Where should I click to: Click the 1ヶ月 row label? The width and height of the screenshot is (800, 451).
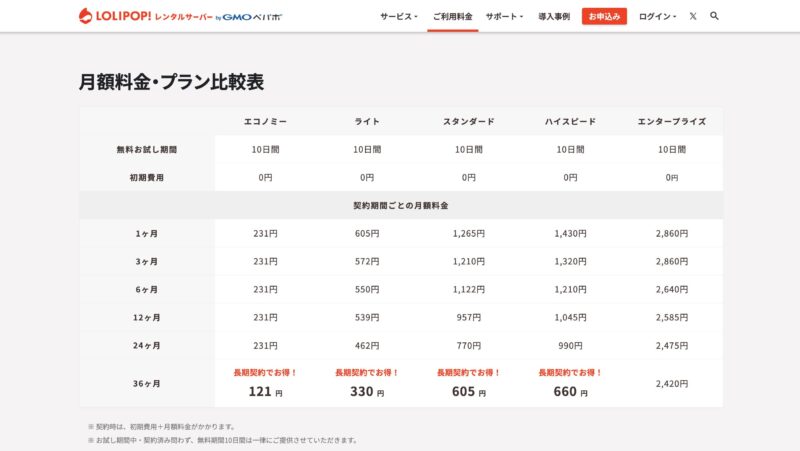pyautogui.click(x=146, y=234)
